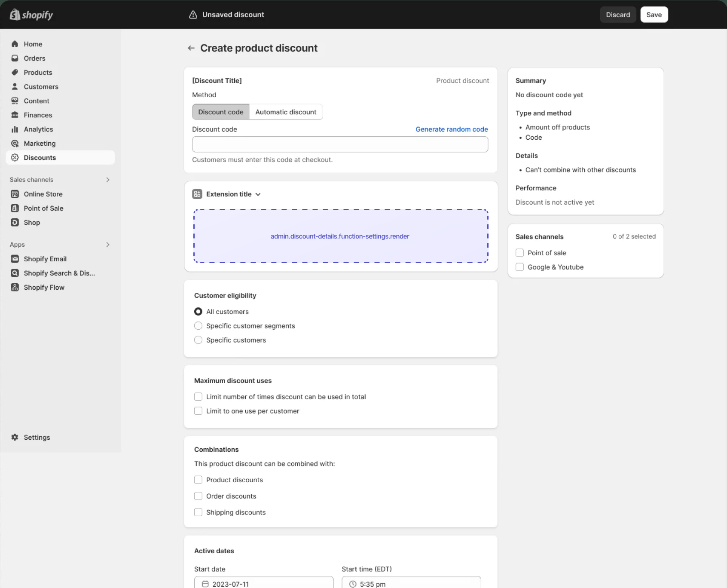This screenshot has width=727, height=588.
Task: Click the Marketing target icon
Action: pos(15,143)
